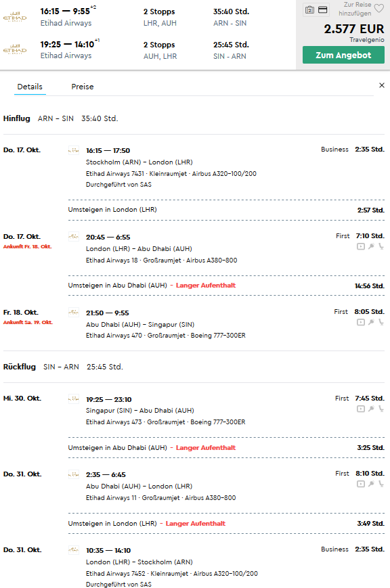Close the flight details panel

point(382,85)
